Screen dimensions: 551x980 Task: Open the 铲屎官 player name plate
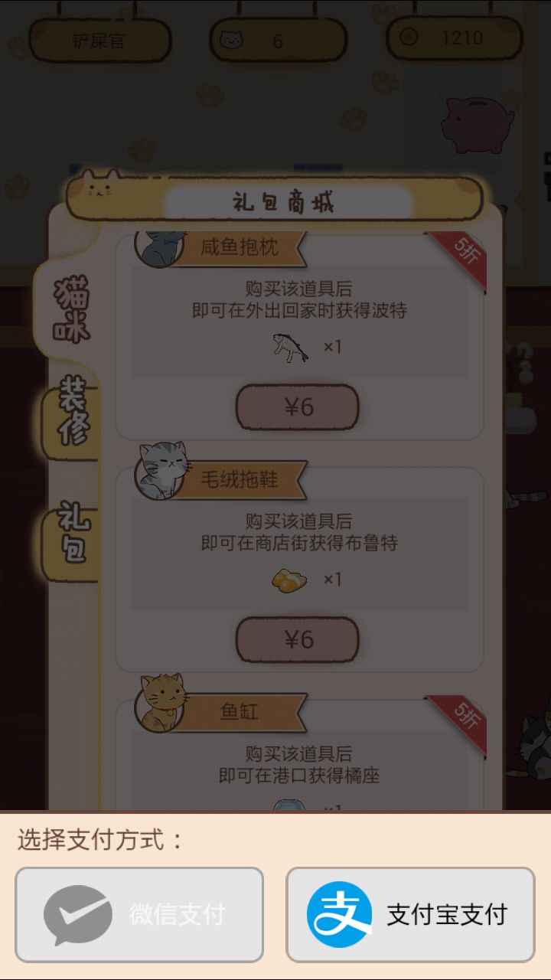99,41
